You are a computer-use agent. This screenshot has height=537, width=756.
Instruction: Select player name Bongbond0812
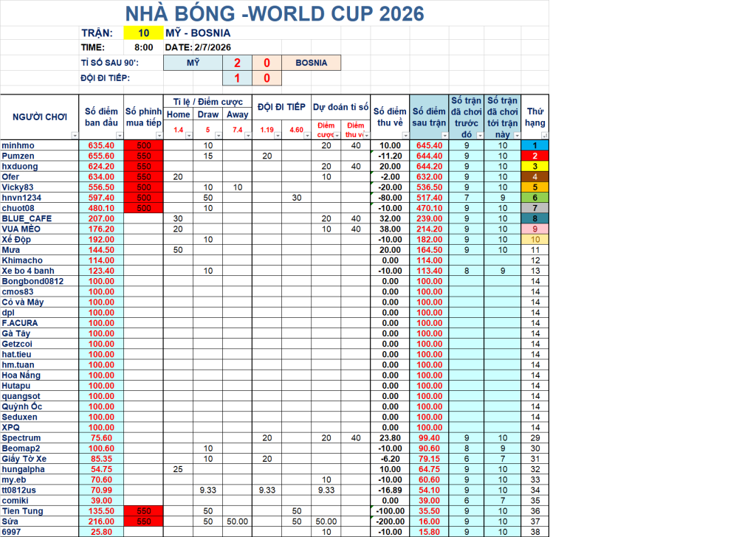32,281
